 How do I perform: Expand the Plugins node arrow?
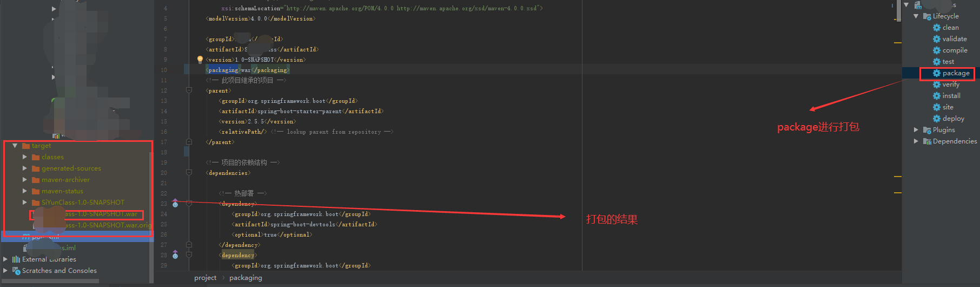coord(916,130)
